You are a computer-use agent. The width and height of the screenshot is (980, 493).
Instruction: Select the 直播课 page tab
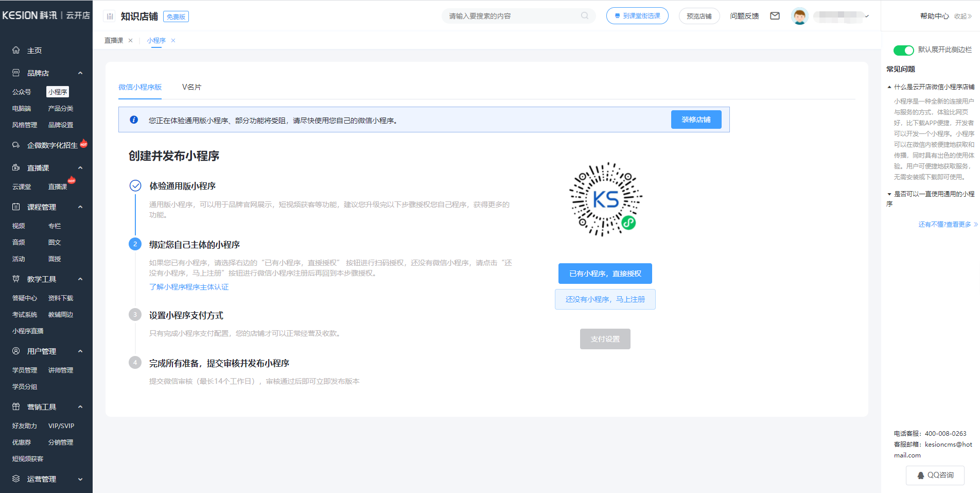click(114, 41)
